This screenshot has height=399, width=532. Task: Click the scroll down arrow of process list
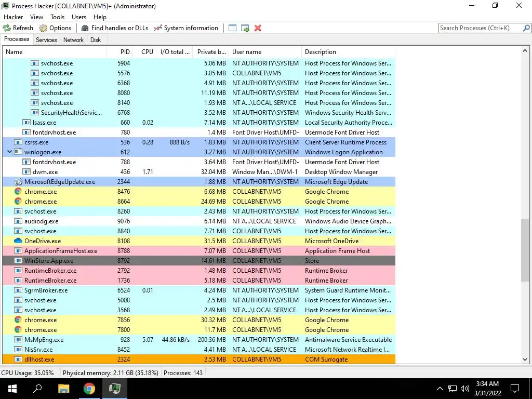point(525,360)
